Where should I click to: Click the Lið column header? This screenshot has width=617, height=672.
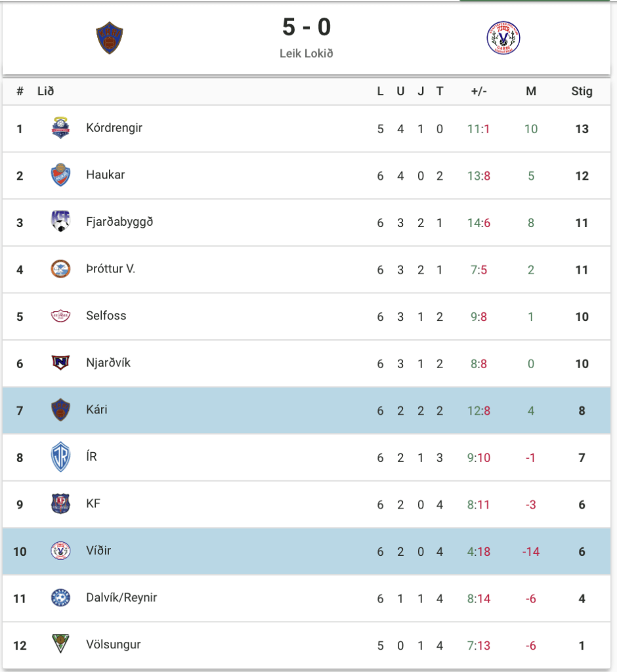(x=46, y=91)
